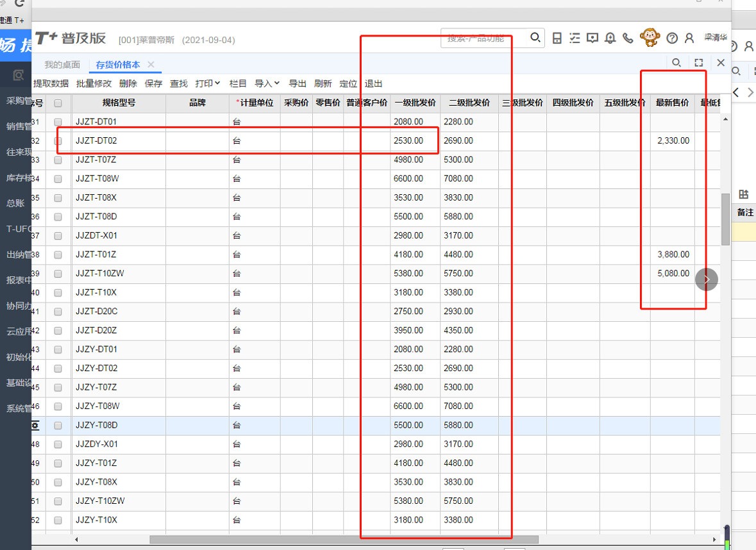Focus the product function search field
The height and width of the screenshot is (550, 756).
pyautogui.click(x=485, y=38)
